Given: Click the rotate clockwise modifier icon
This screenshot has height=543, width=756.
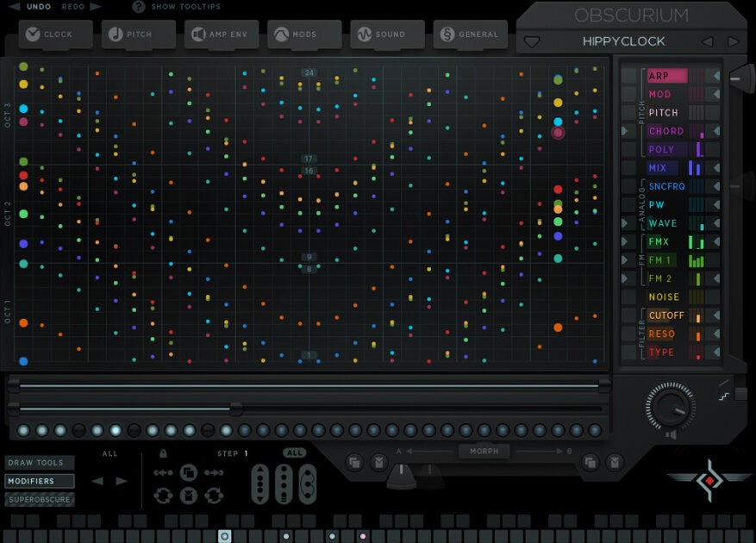Looking at the screenshot, I should pos(214,496).
